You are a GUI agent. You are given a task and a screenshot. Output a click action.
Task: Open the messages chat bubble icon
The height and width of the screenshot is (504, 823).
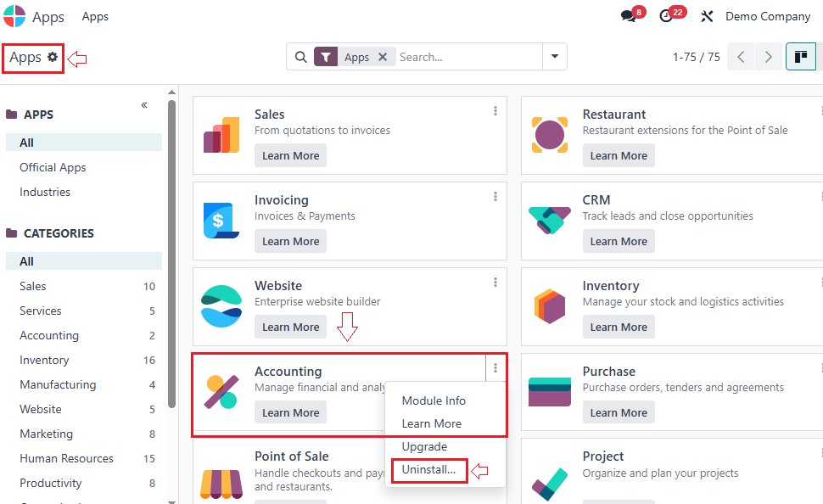[629, 16]
